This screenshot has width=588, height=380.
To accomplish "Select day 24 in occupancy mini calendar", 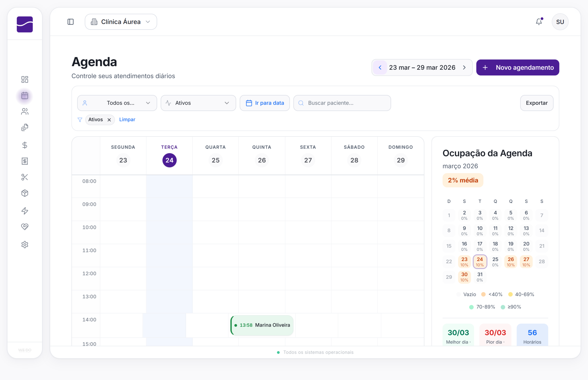I will (480, 262).
